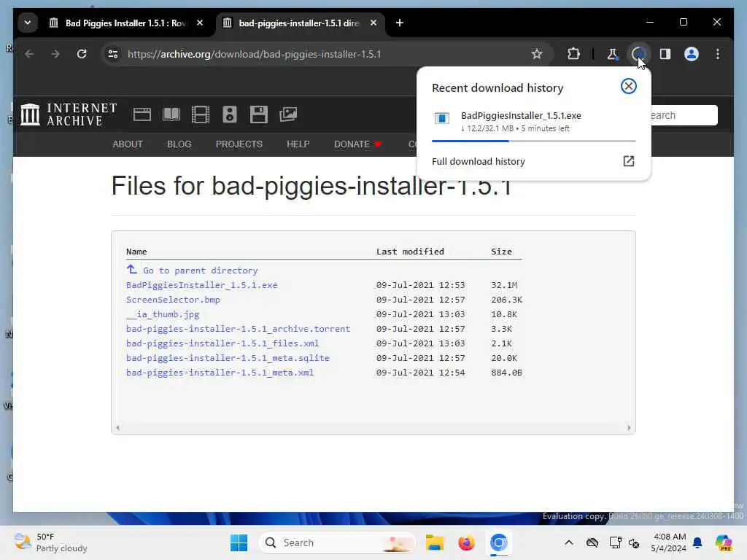
Task: Open the Software floppy disk icon
Action: [x=259, y=114]
